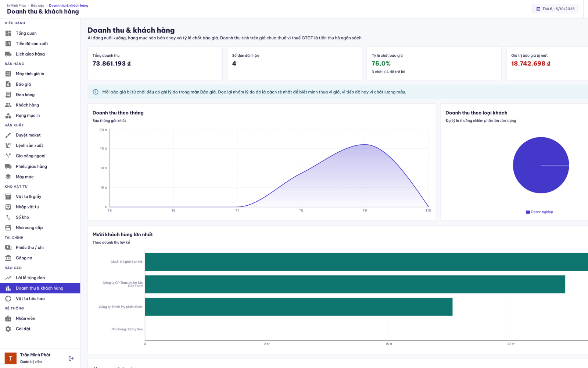Click the Công ty TNHH Mỹ phẩm Belle bar
Image resolution: width=588 pixels, height=368 pixels.
point(299,307)
